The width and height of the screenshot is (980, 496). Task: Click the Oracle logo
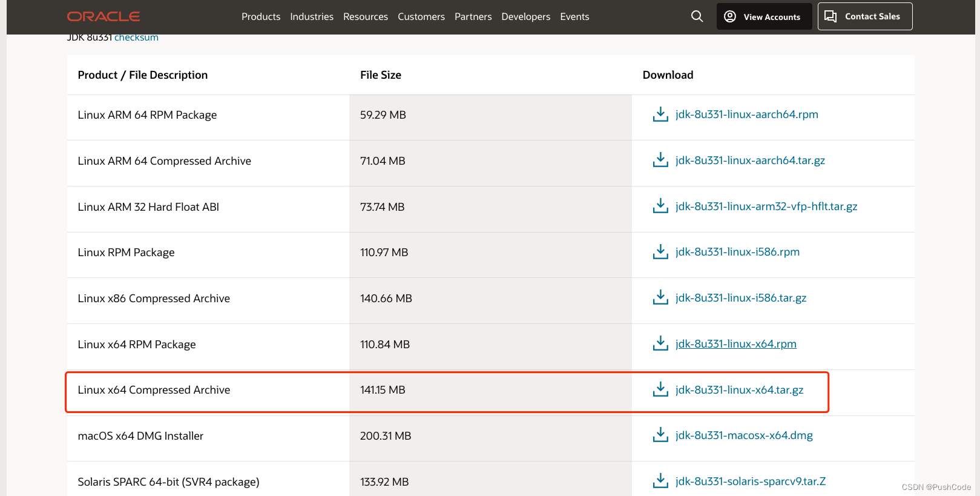(104, 16)
